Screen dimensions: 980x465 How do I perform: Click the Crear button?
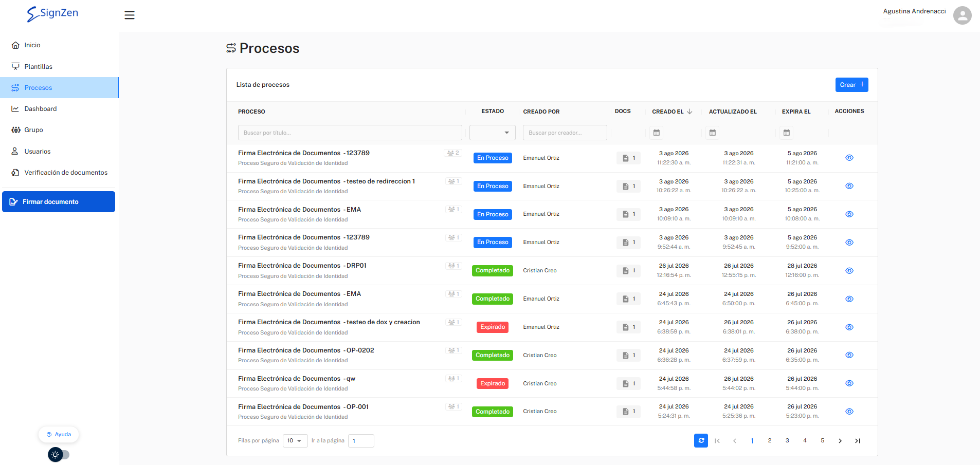(x=851, y=85)
